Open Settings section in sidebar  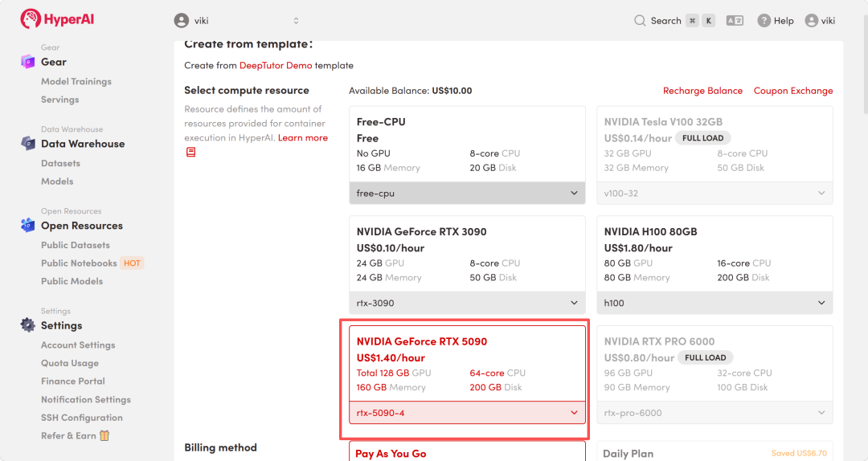click(61, 325)
